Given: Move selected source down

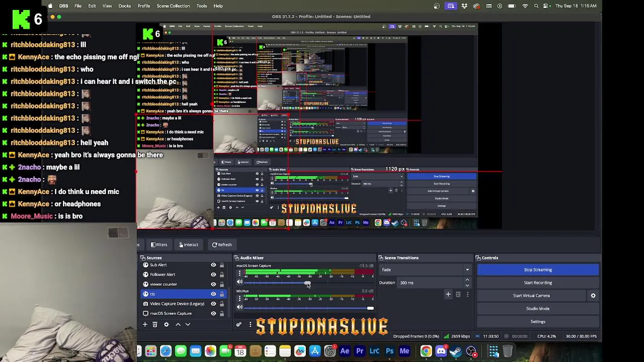Looking at the screenshot, I should tap(188, 324).
